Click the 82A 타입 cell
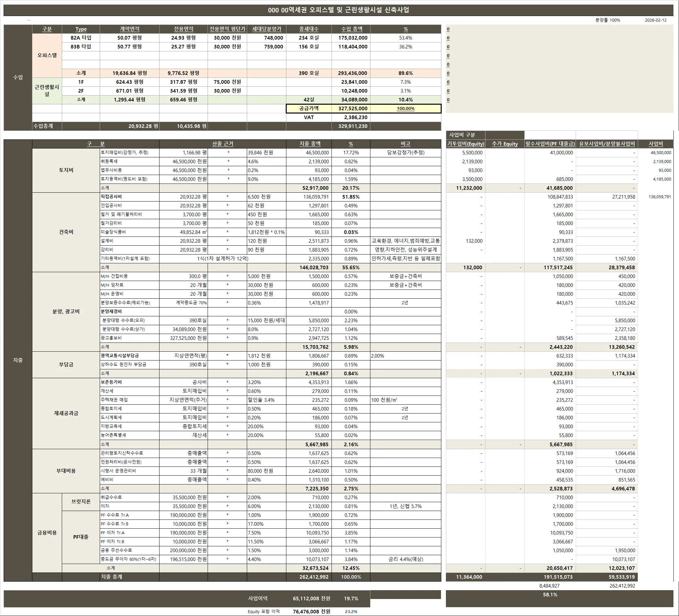This screenshot has height=616, width=679. pyautogui.click(x=81, y=38)
